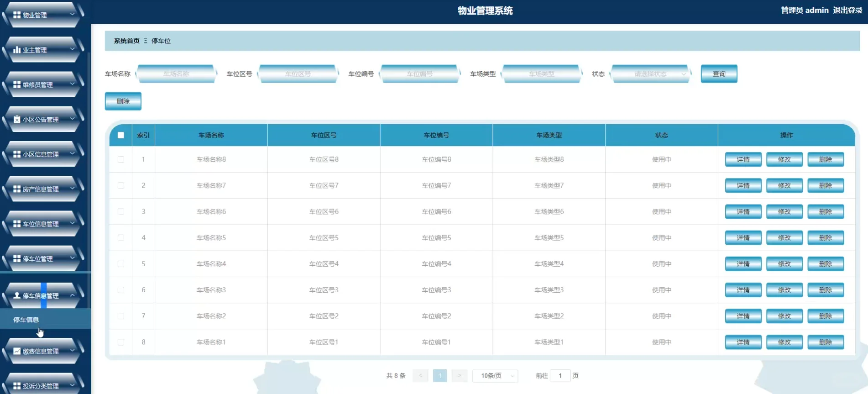Click the 维修员管理 grid icon
The height and width of the screenshot is (394, 868).
click(x=17, y=84)
